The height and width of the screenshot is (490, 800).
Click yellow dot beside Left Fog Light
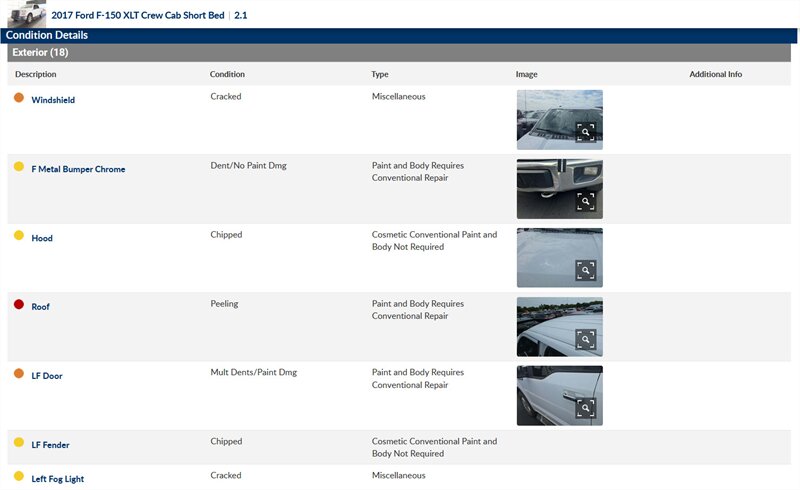point(19,477)
